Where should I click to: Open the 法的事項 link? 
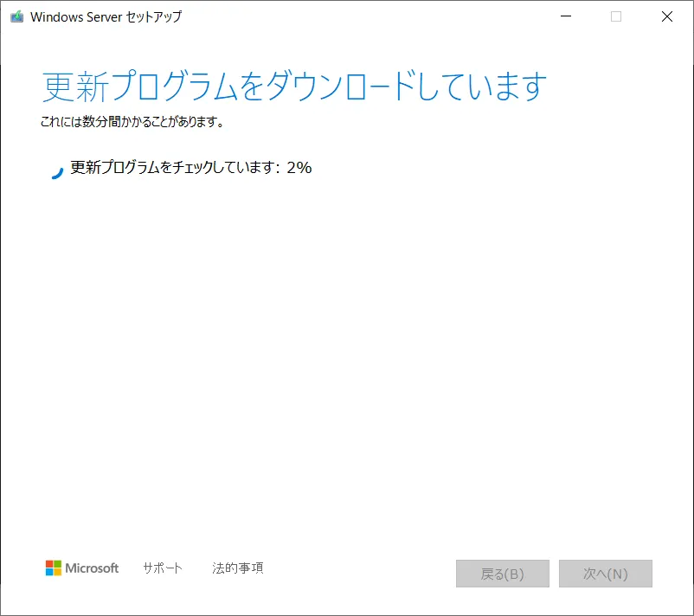click(238, 568)
